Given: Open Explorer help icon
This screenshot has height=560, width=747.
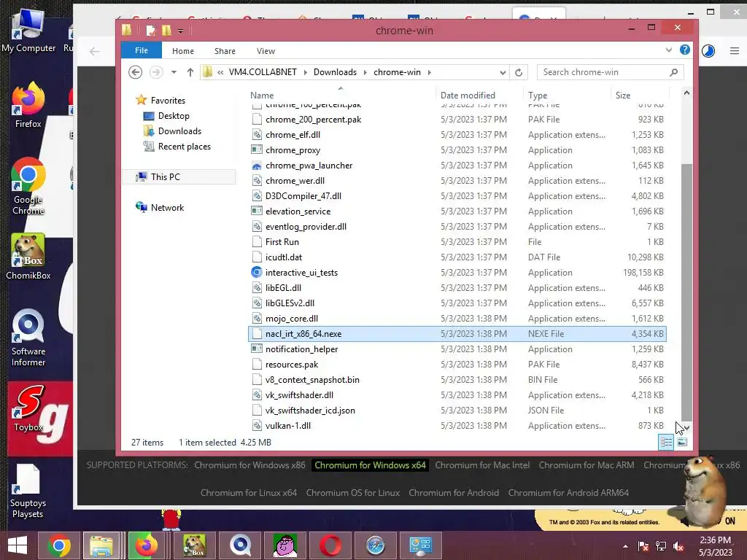Looking at the screenshot, I should pyautogui.click(x=684, y=50).
